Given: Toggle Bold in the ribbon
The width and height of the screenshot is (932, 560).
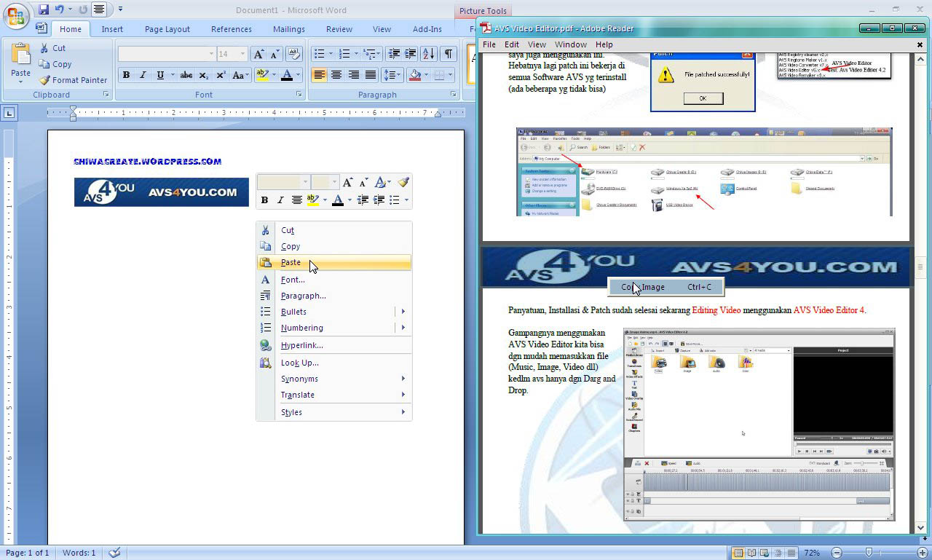Looking at the screenshot, I should pos(126,75).
